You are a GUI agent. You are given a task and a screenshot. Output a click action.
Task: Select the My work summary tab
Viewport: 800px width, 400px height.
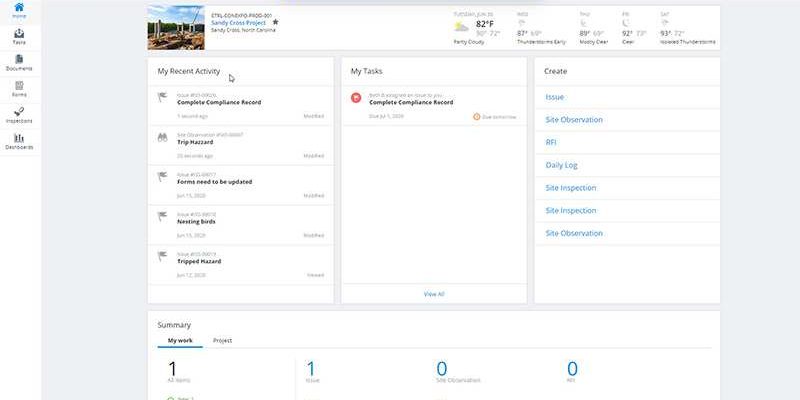coord(179,341)
